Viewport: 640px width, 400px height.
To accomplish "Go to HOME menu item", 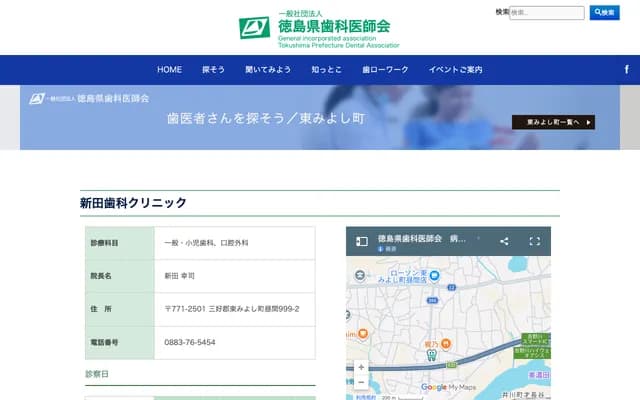I will pos(169,70).
